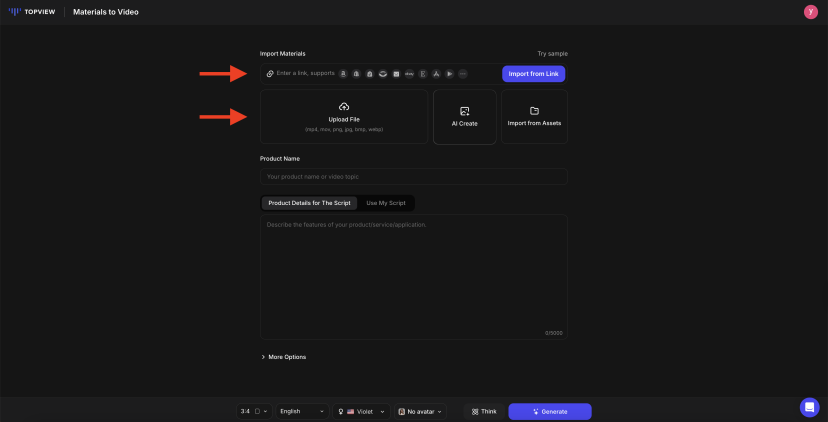Open the No avatar dropdown
Viewport: 828px width, 422px height.
click(x=420, y=411)
